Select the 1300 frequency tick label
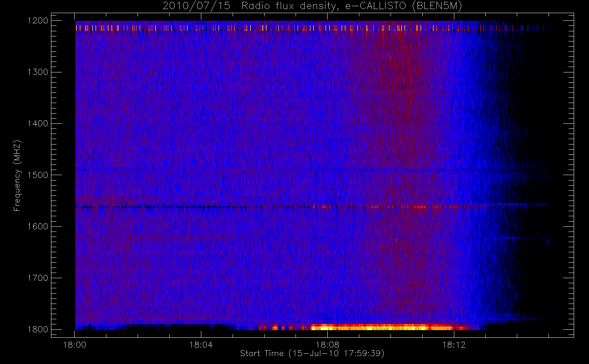Screen dimensions: 589x364 tap(38, 72)
